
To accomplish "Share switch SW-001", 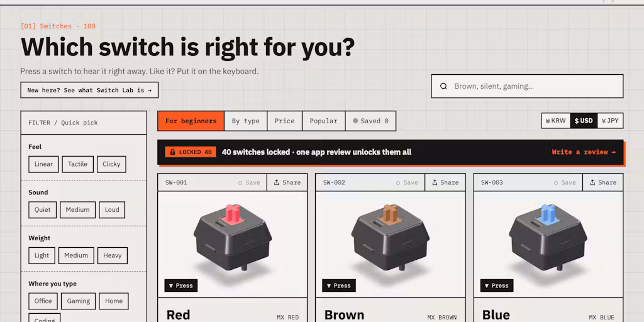I will (287, 182).
